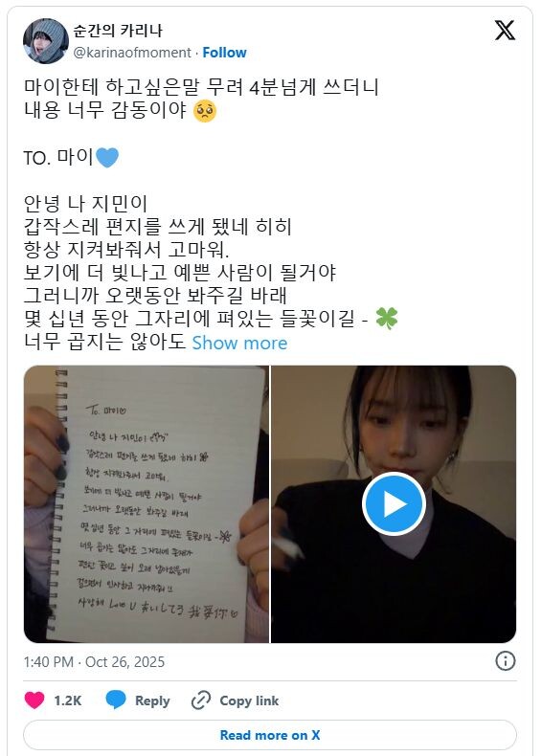This screenshot has width=541, height=756.
Task: Click the Copy link text label
Action: [x=249, y=700]
